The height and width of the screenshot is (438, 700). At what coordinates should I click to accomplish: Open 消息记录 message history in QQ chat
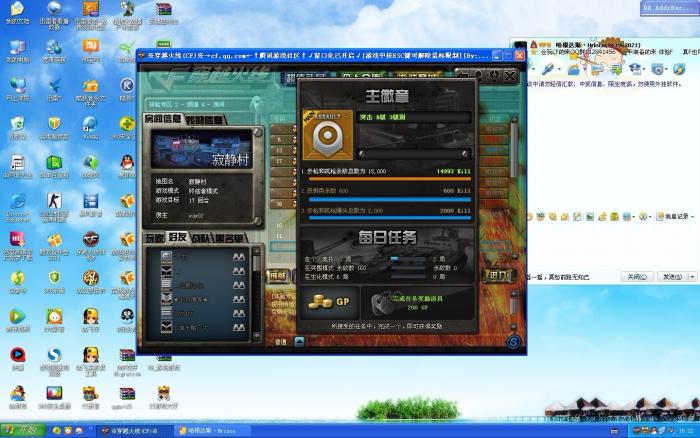point(673,217)
